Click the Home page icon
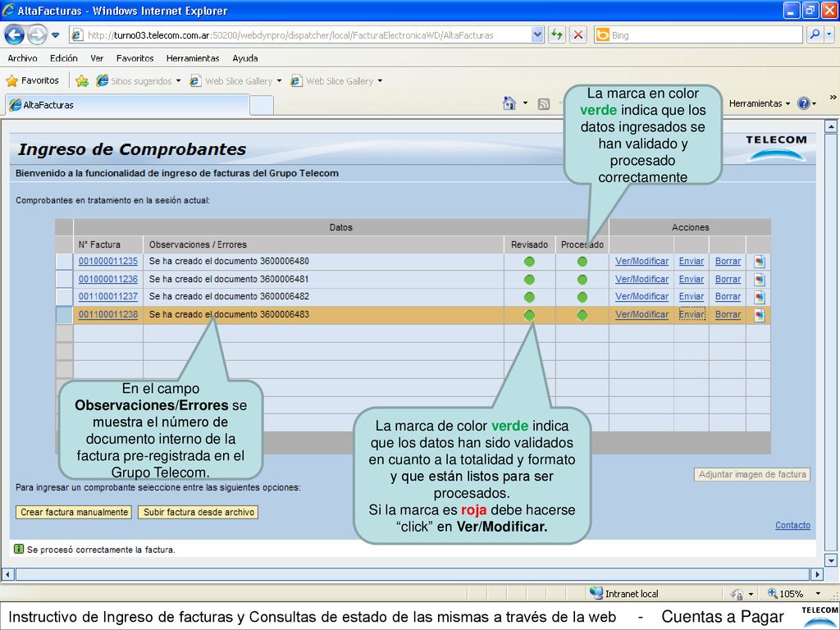 (x=509, y=103)
